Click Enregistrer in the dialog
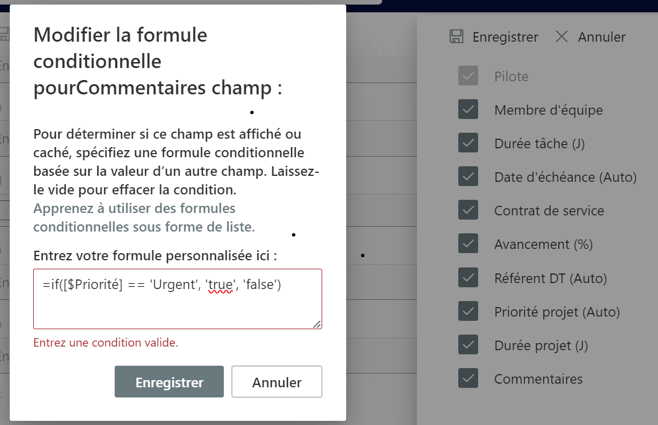Image resolution: width=658 pixels, height=425 pixels. pos(169,382)
